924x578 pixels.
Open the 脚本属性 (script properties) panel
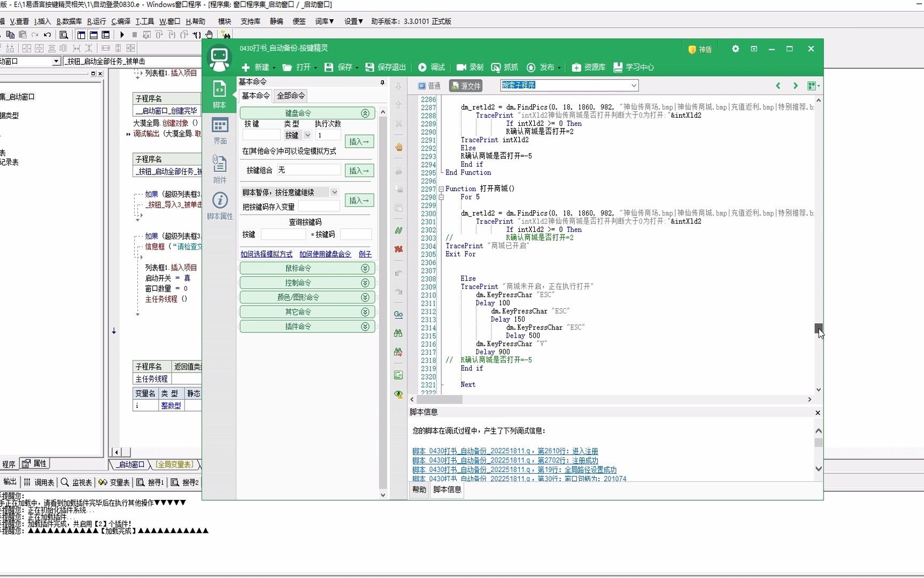pos(220,206)
